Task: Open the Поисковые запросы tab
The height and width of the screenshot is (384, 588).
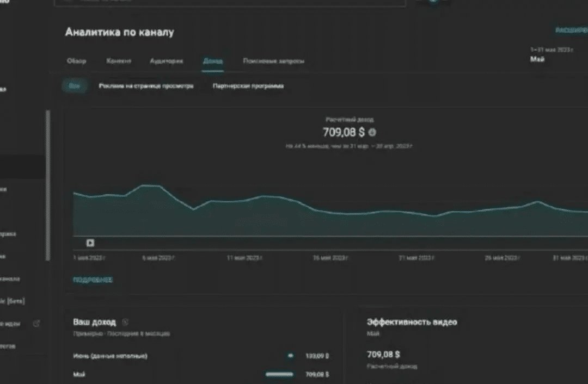Action: tap(273, 61)
